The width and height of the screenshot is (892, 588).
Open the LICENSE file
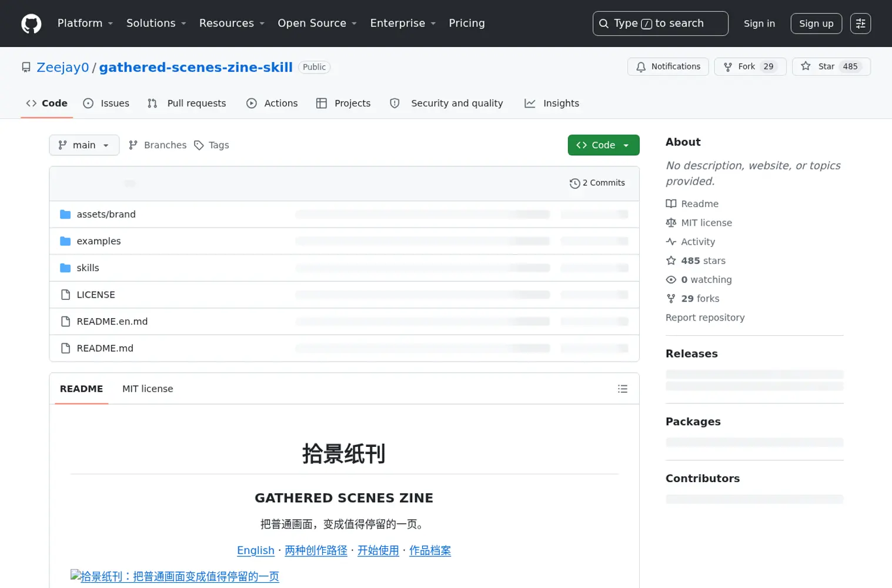(x=96, y=295)
